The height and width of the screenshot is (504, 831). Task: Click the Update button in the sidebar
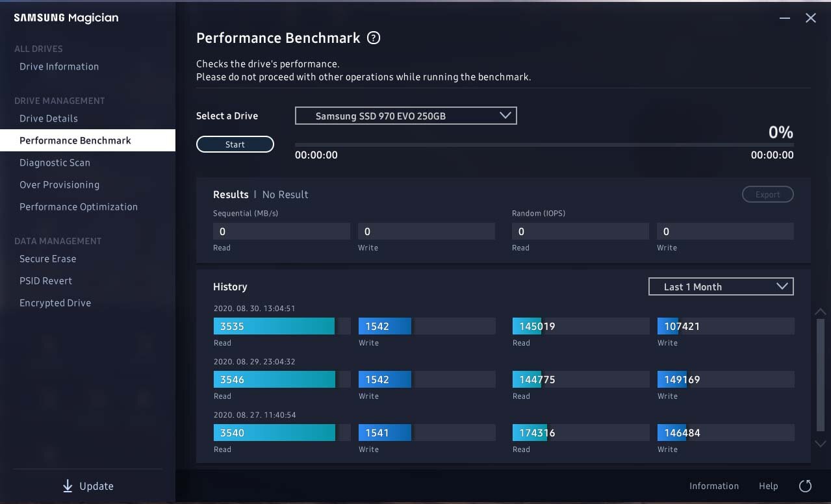[x=88, y=486]
